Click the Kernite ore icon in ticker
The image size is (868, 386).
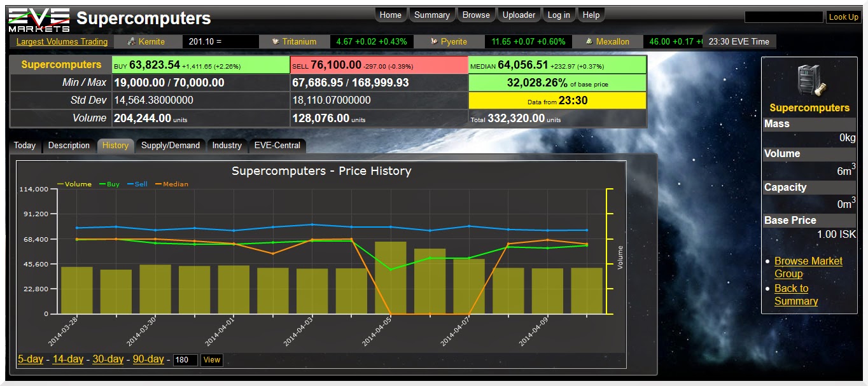click(131, 41)
